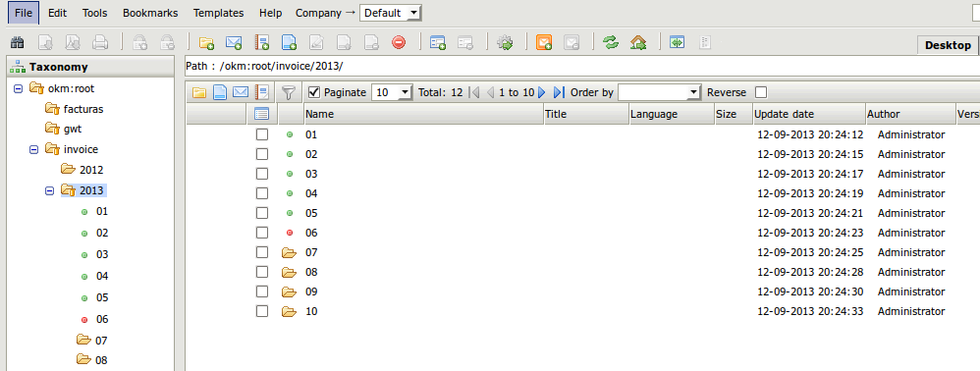Click the Path text field
980x371 pixels.
coord(582,66)
